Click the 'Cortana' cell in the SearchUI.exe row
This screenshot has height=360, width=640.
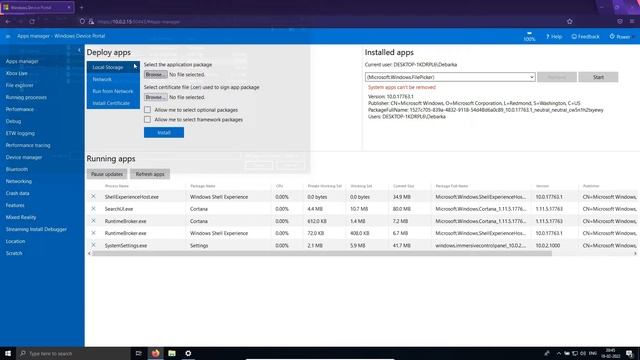coord(199,209)
